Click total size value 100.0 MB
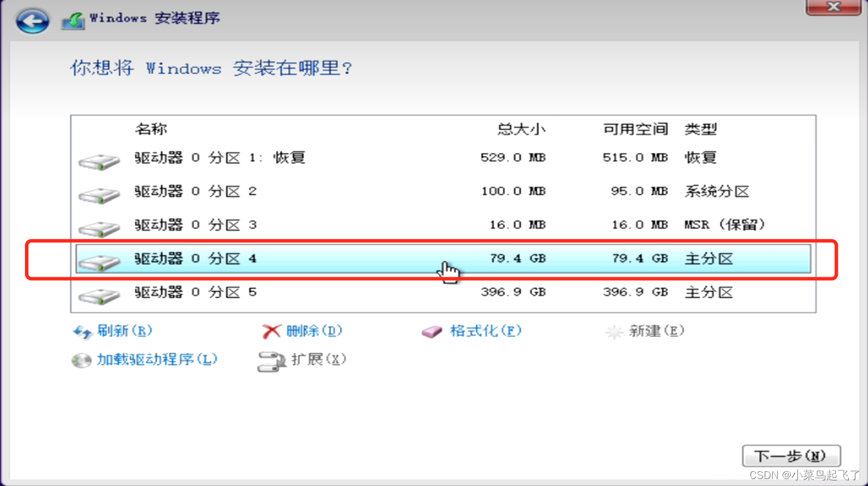Image resolution: width=868 pixels, height=486 pixels. click(x=513, y=191)
